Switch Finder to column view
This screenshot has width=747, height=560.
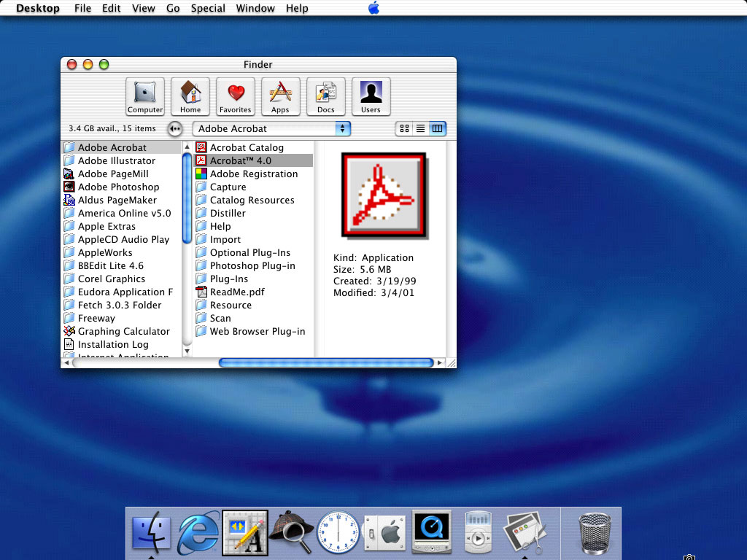click(437, 128)
